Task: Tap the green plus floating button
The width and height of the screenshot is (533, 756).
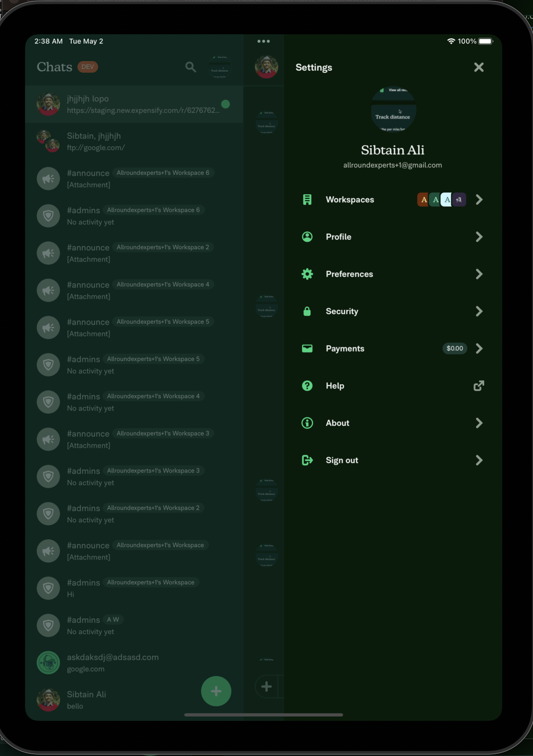Action: tap(216, 691)
